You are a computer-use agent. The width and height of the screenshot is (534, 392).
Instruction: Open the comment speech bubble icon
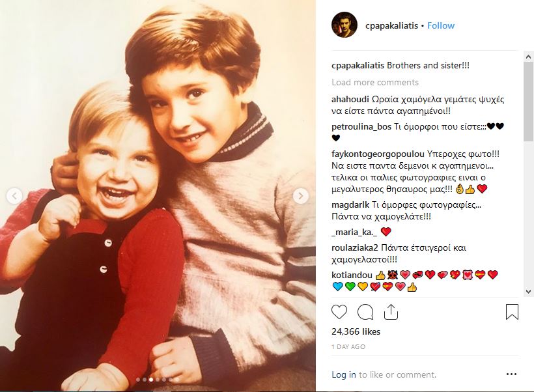[365, 312]
